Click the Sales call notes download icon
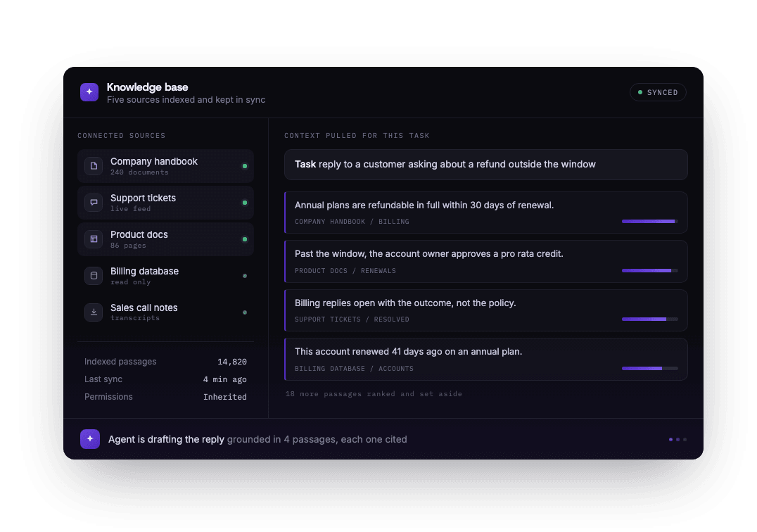 click(x=94, y=312)
